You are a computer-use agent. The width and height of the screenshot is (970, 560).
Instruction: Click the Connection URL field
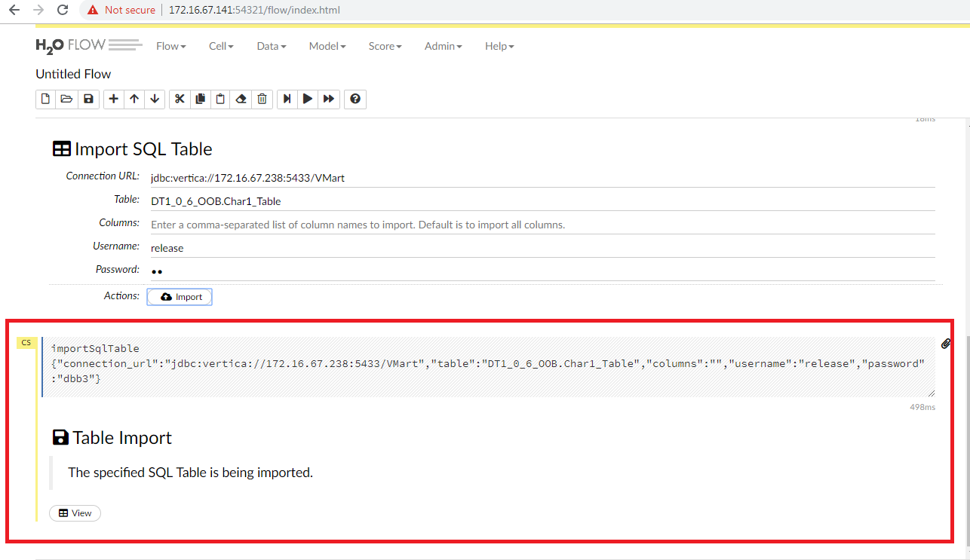tap(542, 178)
